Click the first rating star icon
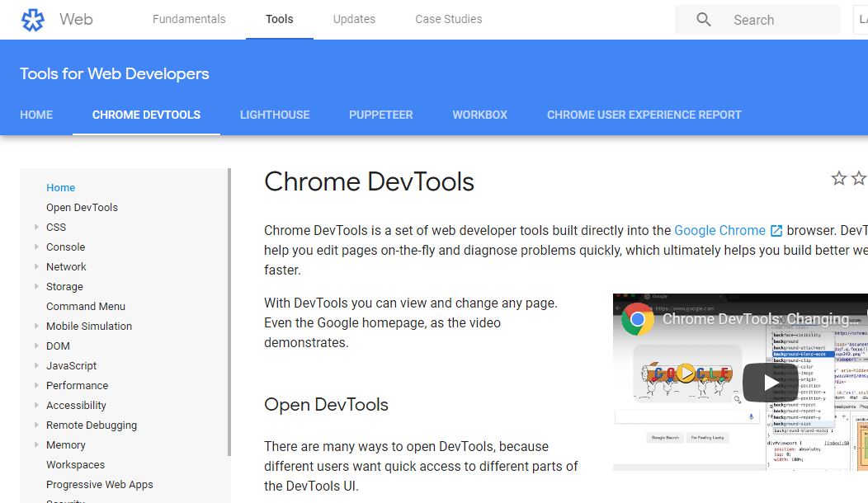 tap(839, 179)
